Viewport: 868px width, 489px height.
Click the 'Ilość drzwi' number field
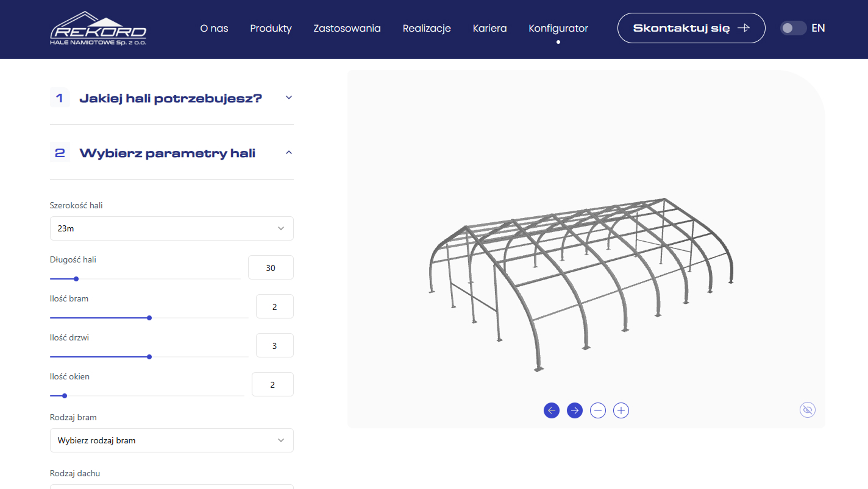[x=274, y=345]
